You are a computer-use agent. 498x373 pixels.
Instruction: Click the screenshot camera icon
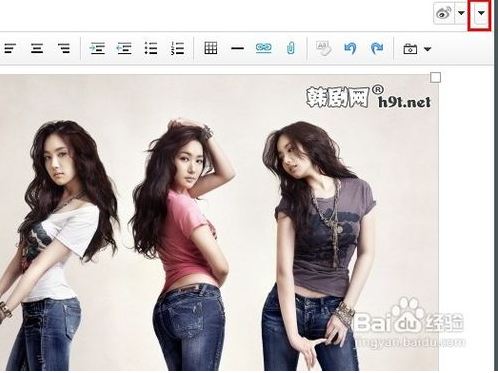pos(410,49)
